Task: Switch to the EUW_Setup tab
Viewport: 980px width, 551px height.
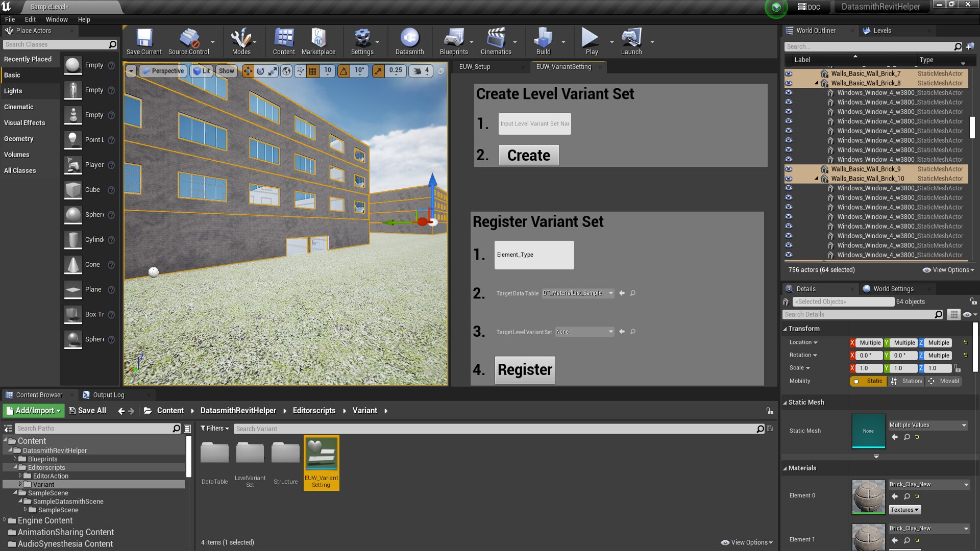Action: click(x=475, y=67)
